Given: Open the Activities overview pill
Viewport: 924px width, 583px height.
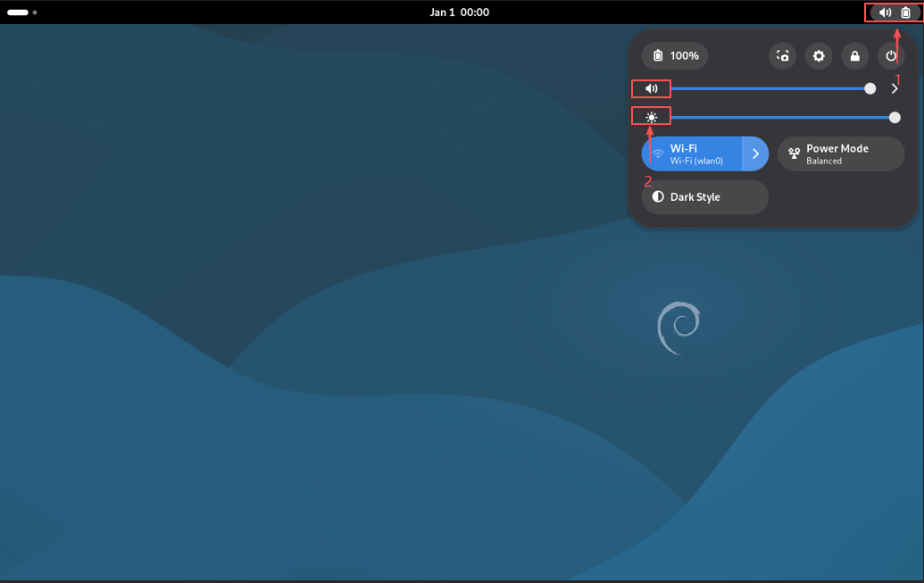Looking at the screenshot, I should [18, 12].
